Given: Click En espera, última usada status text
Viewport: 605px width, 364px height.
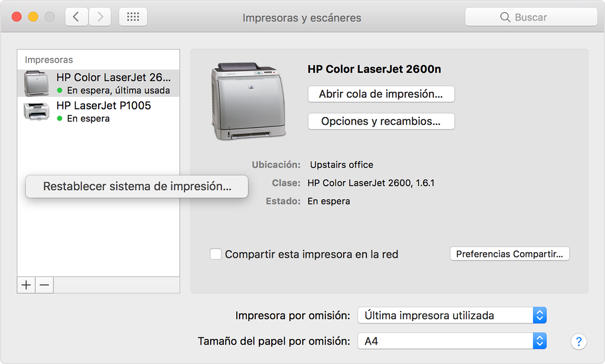Looking at the screenshot, I should (x=119, y=90).
